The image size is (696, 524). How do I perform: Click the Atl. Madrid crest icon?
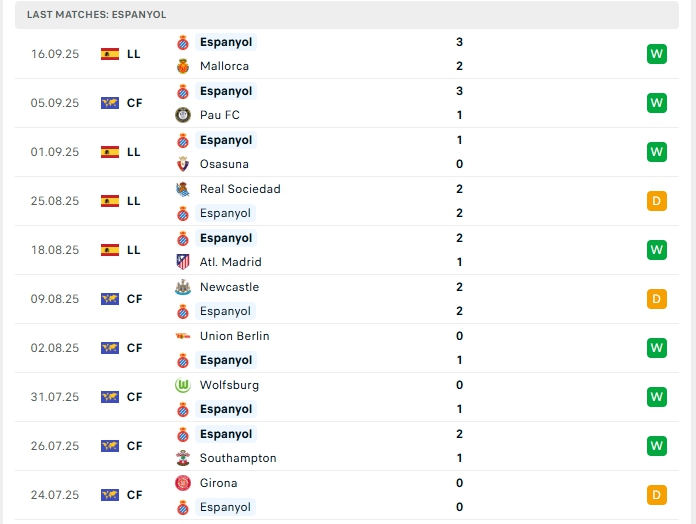pyautogui.click(x=183, y=262)
